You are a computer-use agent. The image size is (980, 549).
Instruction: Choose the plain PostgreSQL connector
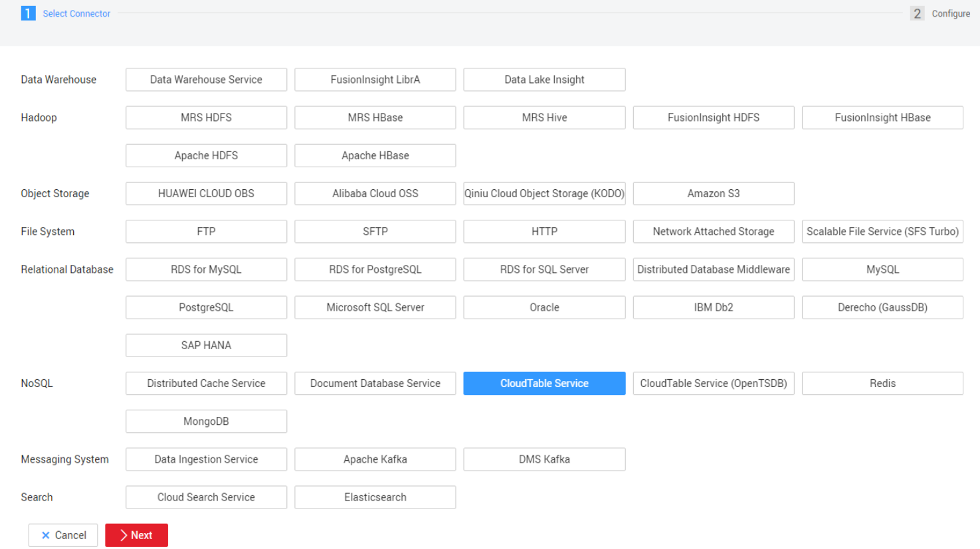(x=206, y=307)
